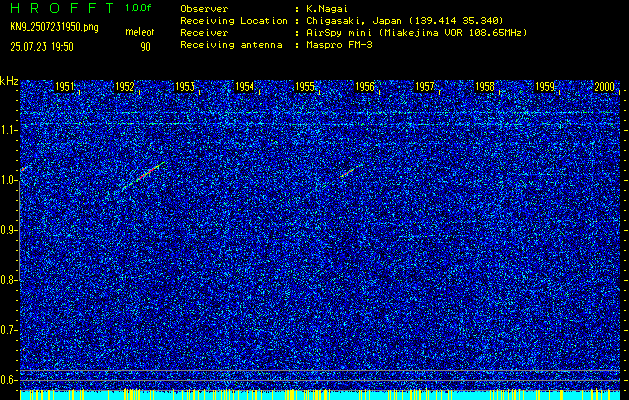Click the 1958 time marker
The image size is (629, 400).
point(485,87)
